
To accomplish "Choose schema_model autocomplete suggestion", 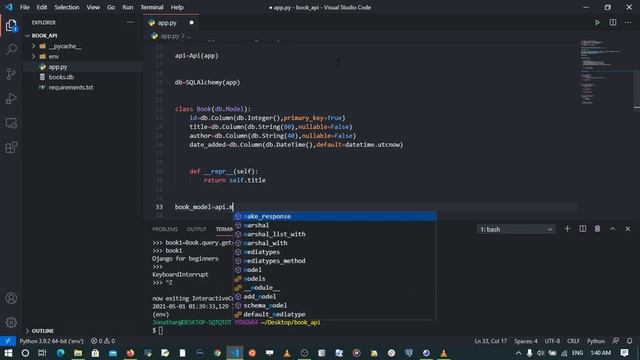I will click(x=335, y=306).
